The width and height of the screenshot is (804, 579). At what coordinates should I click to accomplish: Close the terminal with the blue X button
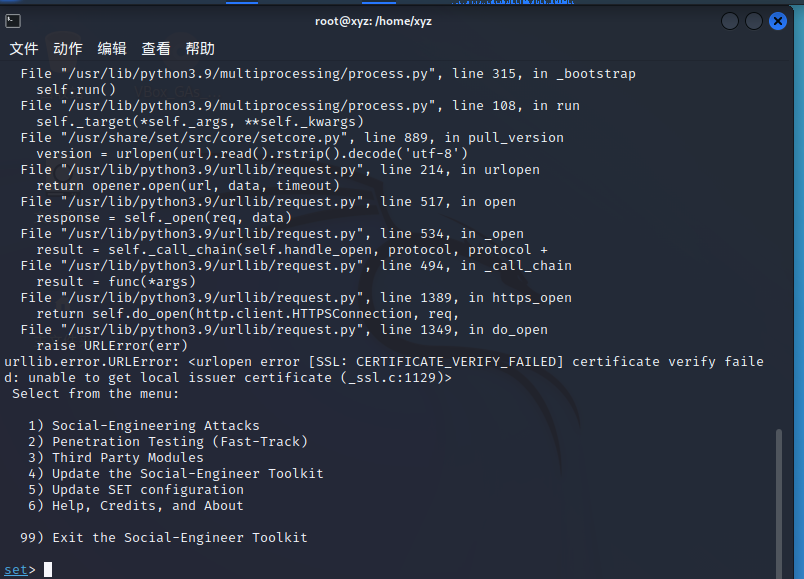pos(778,21)
